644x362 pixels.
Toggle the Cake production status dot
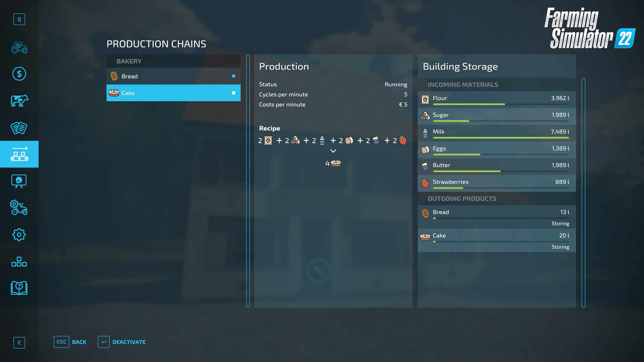pos(233,93)
